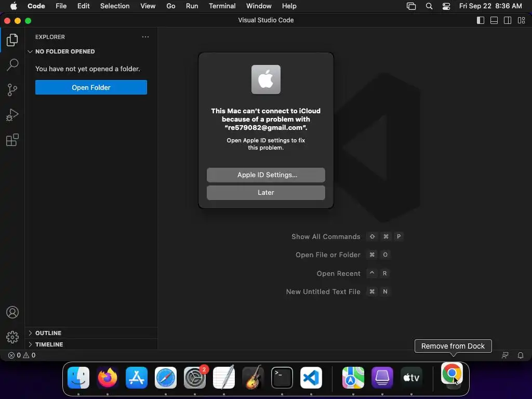Click the Show All Commands text
The width and height of the screenshot is (532, 399).
tap(326, 236)
